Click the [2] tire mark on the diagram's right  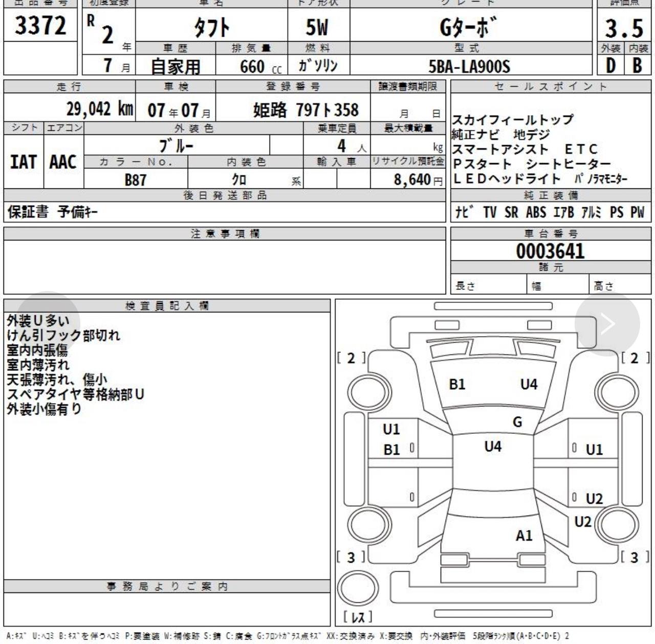(635, 358)
